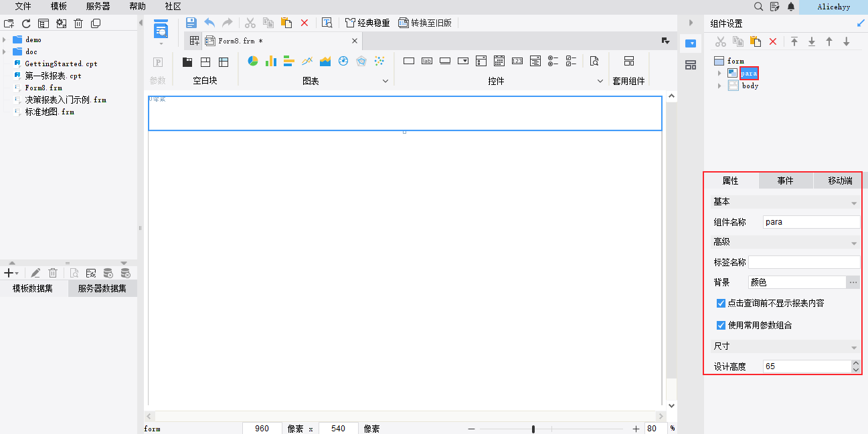The height and width of the screenshot is (434, 868).
Task: Toggle 点击查询前不显示报表内容 checkbox
Action: point(721,303)
